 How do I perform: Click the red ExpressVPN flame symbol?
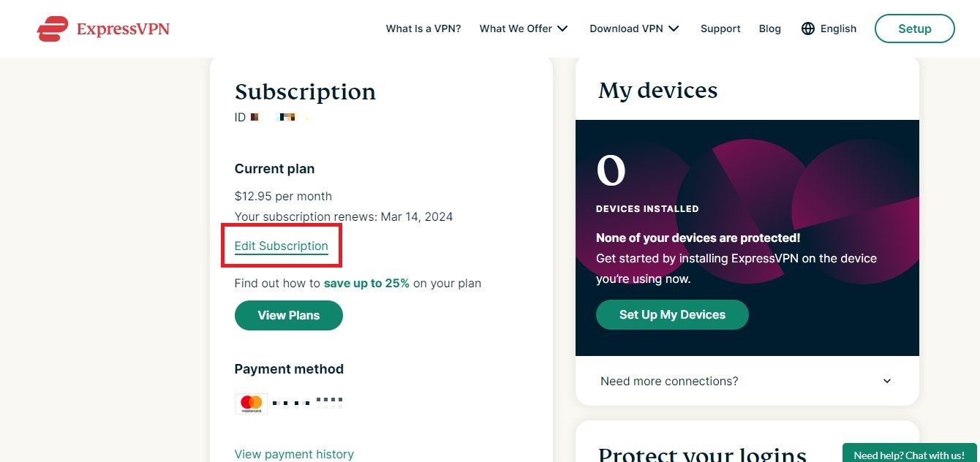click(x=52, y=29)
